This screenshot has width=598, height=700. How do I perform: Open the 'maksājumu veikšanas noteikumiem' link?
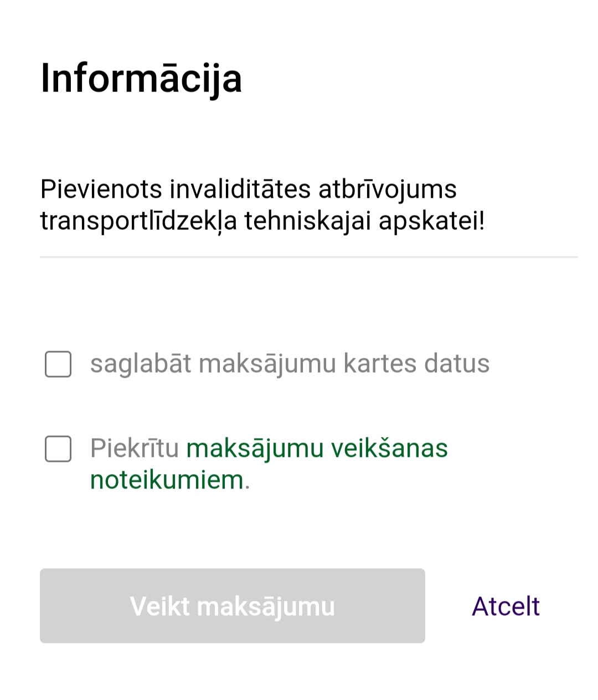click(317, 448)
